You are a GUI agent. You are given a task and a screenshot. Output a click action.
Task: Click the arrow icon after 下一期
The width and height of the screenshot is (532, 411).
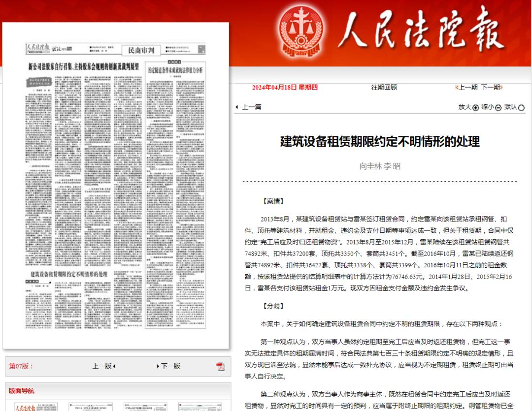[x=501, y=88]
